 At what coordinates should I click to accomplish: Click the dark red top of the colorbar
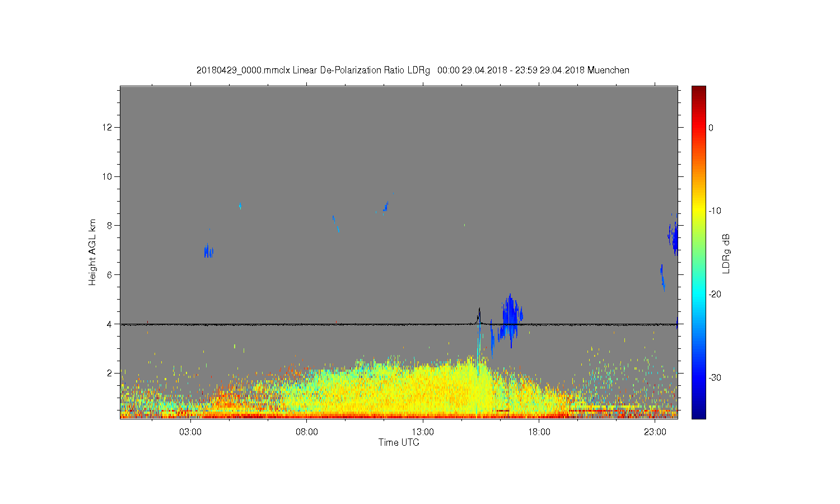coord(699,91)
